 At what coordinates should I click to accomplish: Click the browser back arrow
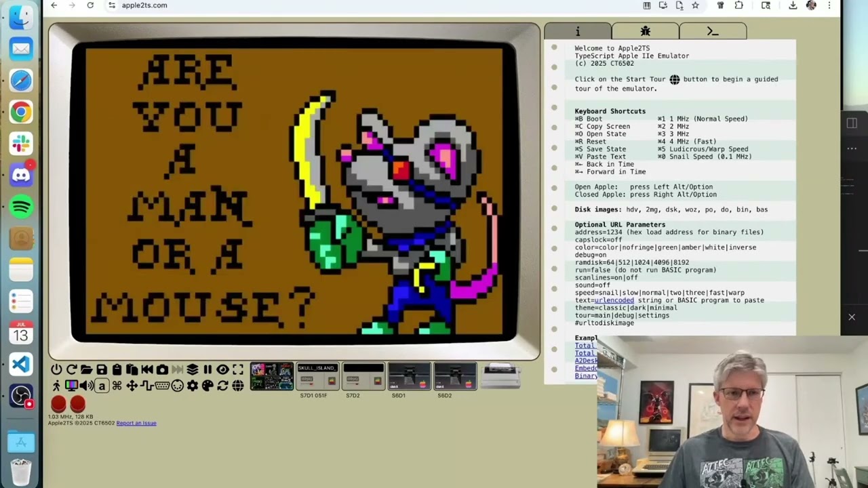point(54,5)
